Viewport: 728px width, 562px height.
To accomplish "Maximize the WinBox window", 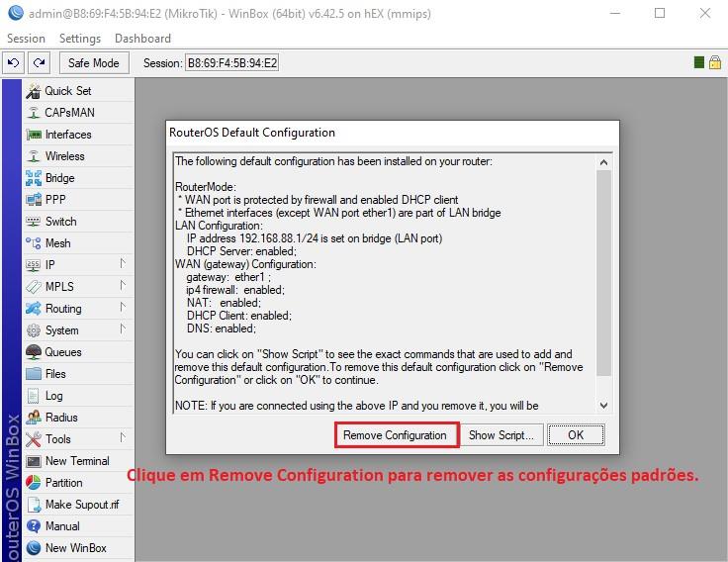I will click(x=660, y=13).
